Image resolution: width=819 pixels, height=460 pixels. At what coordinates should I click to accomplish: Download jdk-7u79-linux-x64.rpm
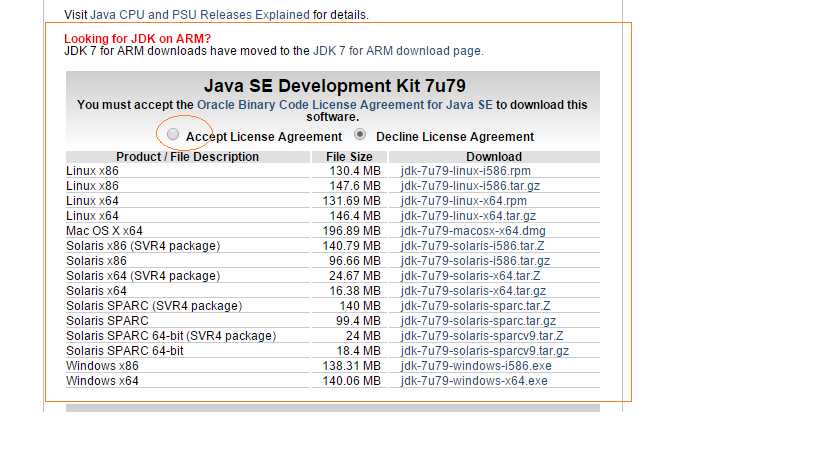click(464, 201)
